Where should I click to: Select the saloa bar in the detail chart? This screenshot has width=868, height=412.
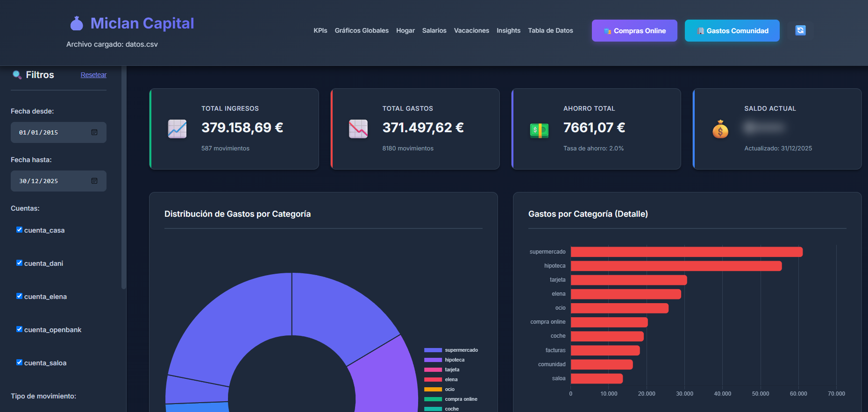[597, 378]
